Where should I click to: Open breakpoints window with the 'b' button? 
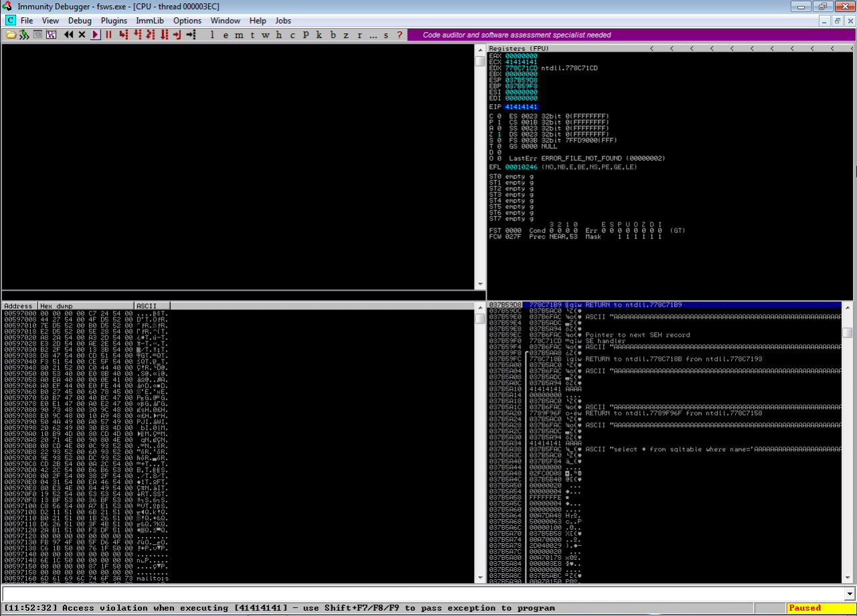pos(333,35)
